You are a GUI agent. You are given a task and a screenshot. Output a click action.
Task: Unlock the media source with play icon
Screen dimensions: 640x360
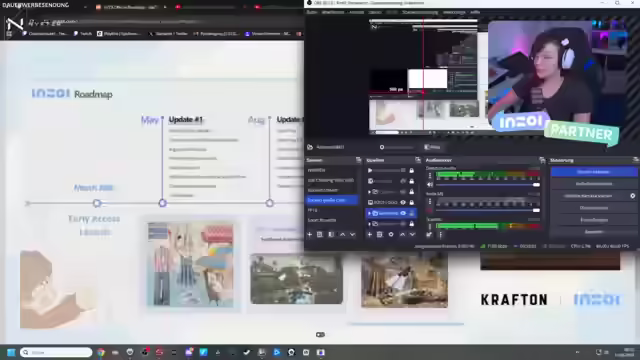(411, 171)
